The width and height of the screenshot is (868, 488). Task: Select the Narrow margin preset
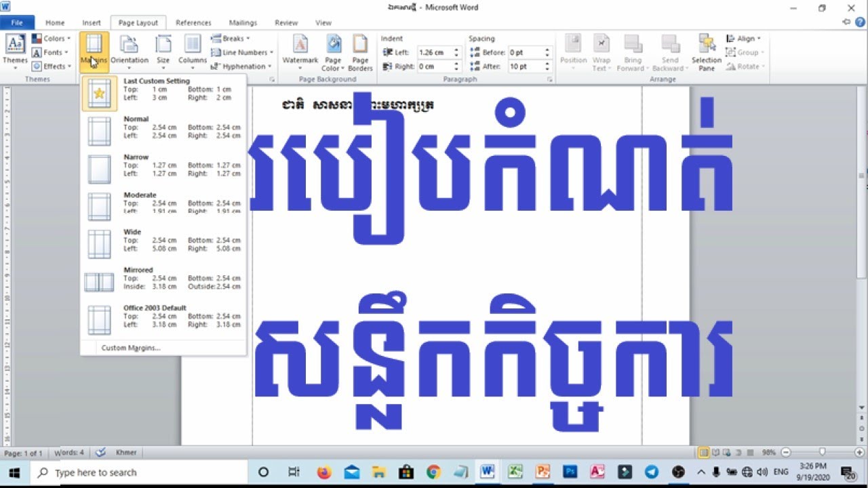(x=163, y=169)
